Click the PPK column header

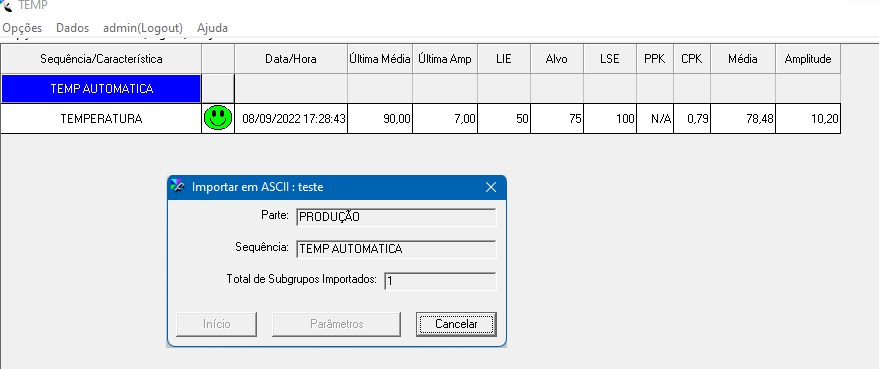[655, 59]
